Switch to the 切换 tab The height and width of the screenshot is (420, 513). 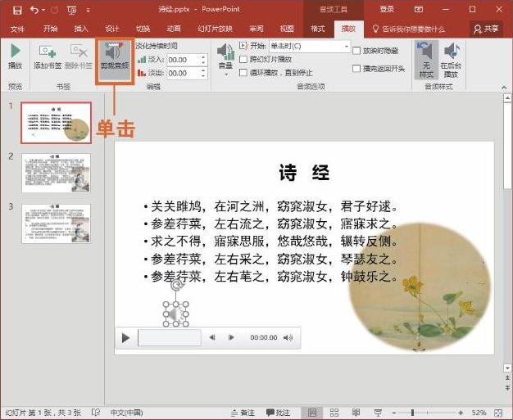pyautogui.click(x=143, y=29)
